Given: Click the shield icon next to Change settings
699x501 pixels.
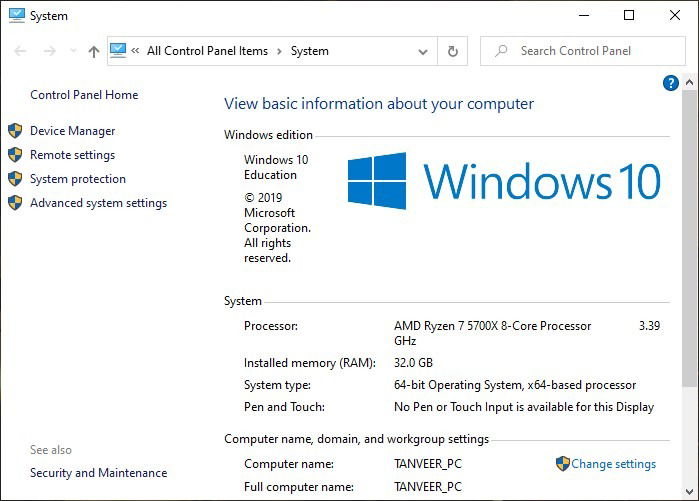Looking at the screenshot, I should click(x=563, y=464).
